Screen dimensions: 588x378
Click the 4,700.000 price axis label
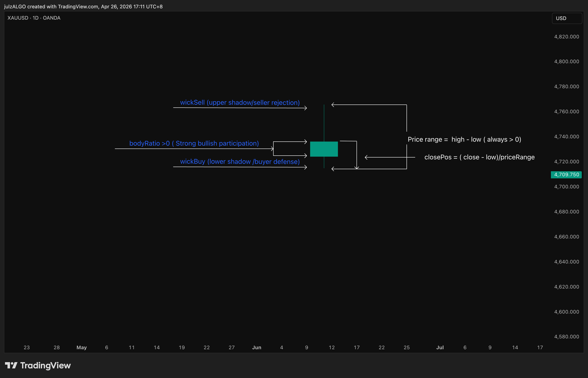[x=567, y=186]
